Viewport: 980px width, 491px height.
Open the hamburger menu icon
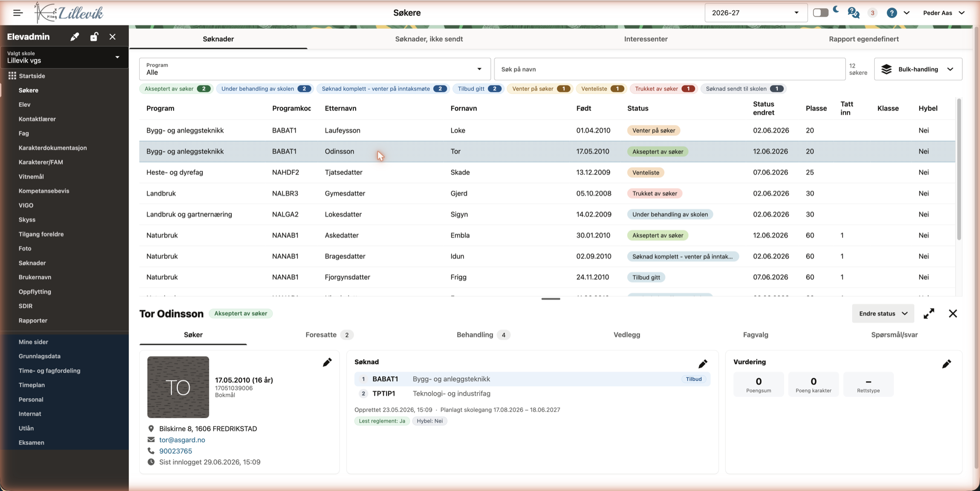coord(18,13)
